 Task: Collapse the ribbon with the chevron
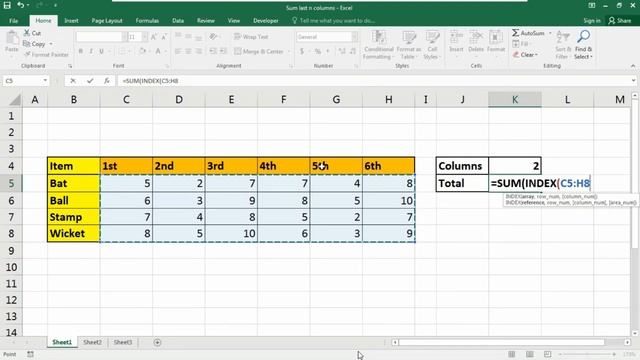633,66
